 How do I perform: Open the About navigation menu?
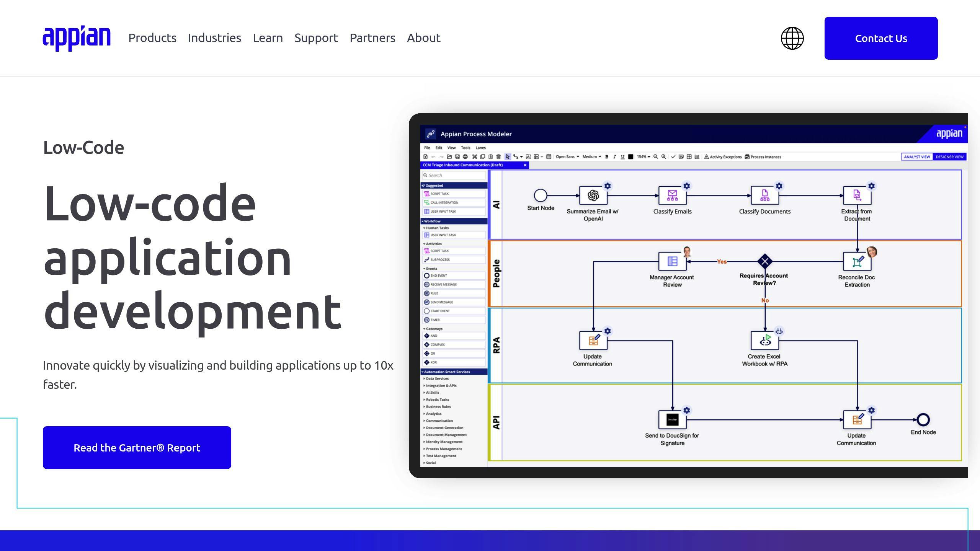pos(423,38)
